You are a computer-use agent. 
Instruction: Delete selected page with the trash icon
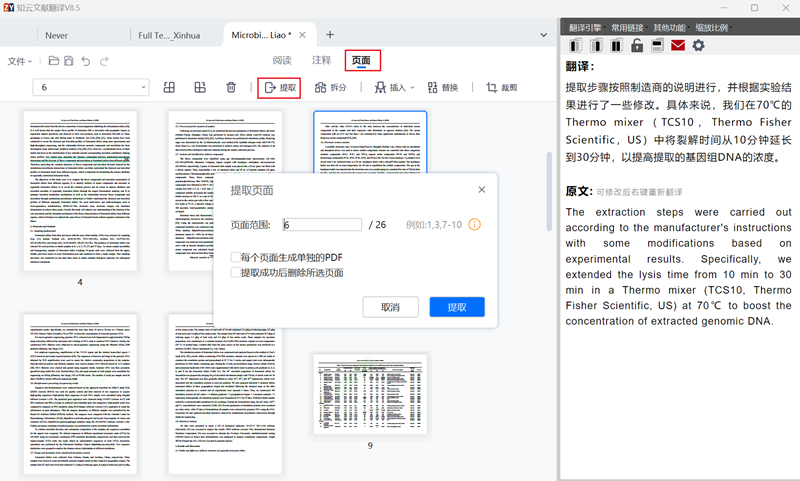pyautogui.click(x=231, y=87)
